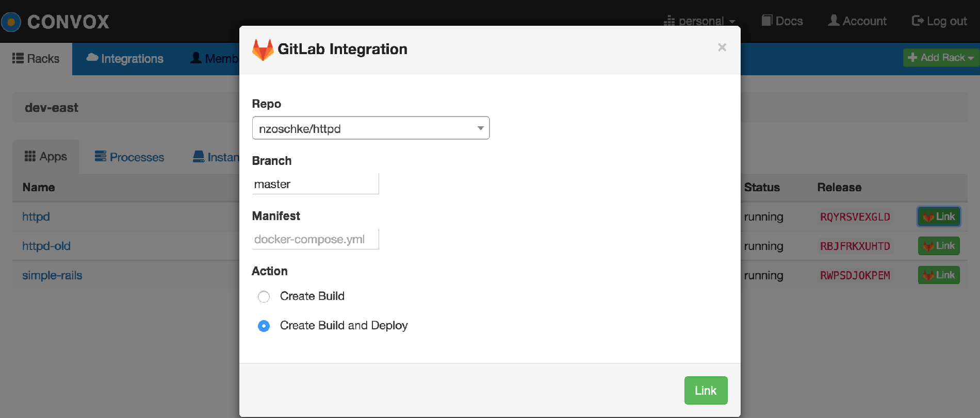980x418 pixels.
Task: Open the httpd-old app link
Action: point(46,246)
